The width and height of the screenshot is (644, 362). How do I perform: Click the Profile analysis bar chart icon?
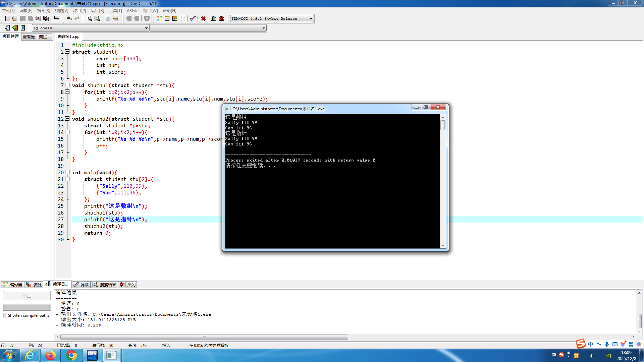214,18
